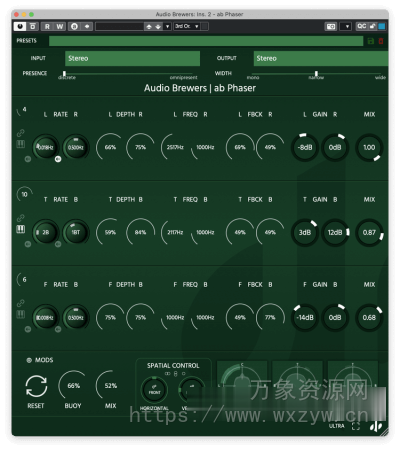The width and height of the screenshot is (400, 450).
Task: Click the BUOY dial showing 66%
Action: (73, 386)
